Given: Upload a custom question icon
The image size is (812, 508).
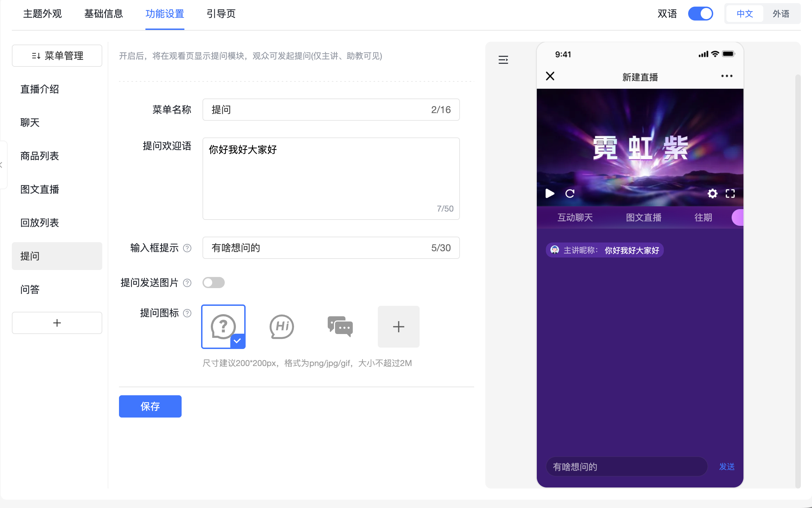Looking at the screenshot, I should (x=399, y=327).
